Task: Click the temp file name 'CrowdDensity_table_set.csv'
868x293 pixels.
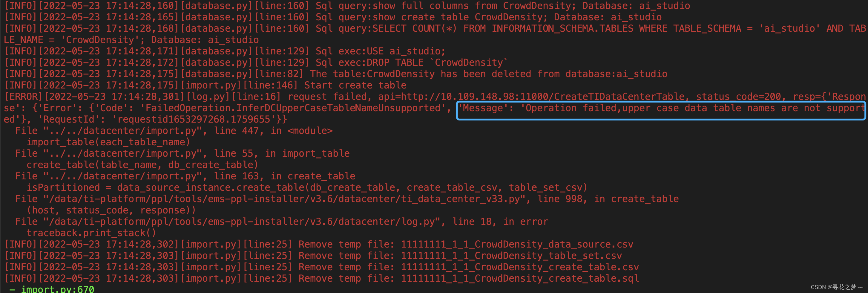Action: (x=548, y=256)
